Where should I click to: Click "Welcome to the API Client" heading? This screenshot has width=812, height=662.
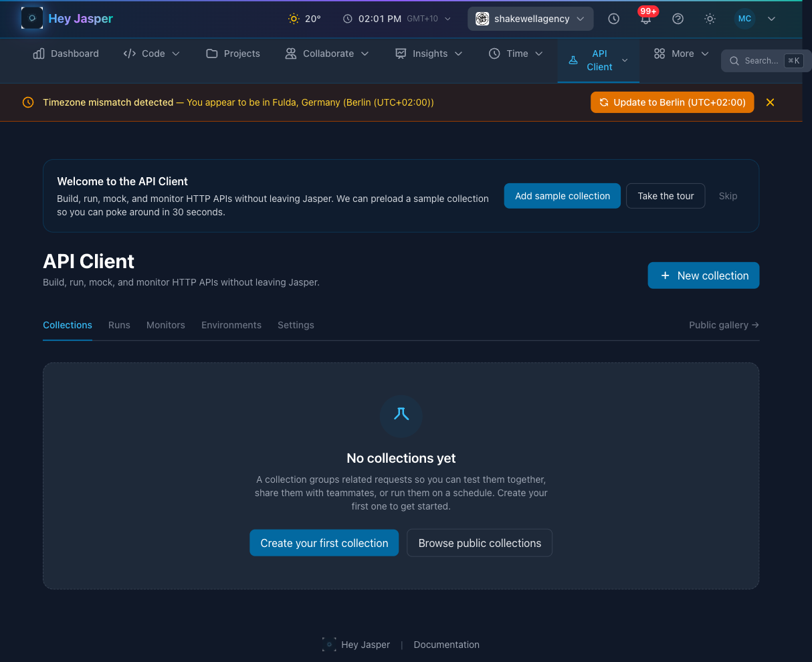(122, 181)
